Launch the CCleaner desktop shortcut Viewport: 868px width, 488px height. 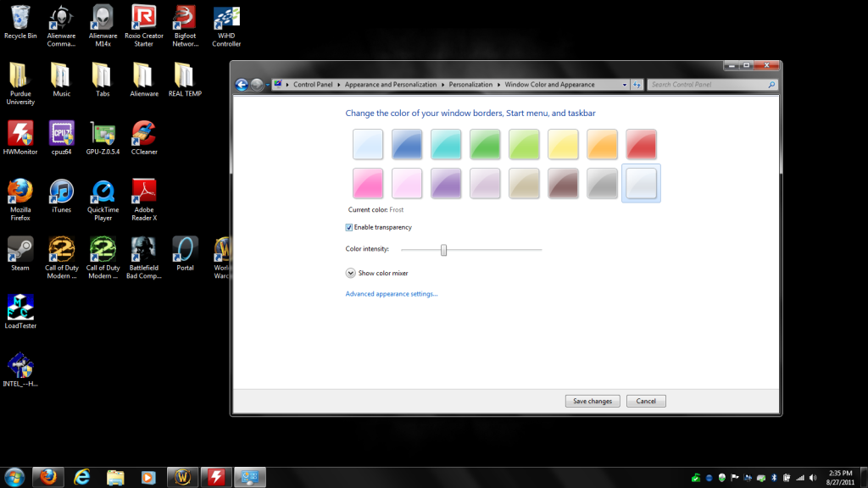144,138
